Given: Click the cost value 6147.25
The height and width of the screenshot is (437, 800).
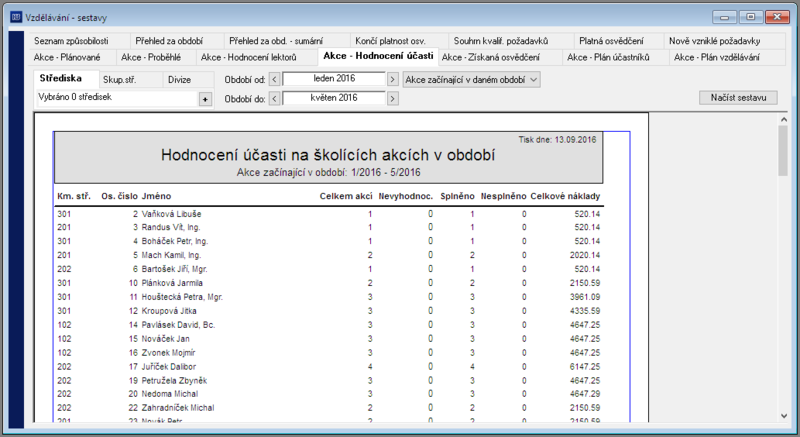Looking at the screenshot, I should [x=585, y=367].
